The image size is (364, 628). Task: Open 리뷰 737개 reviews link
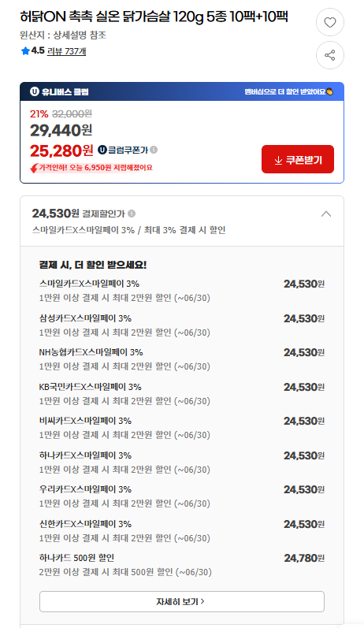point(66,51)
